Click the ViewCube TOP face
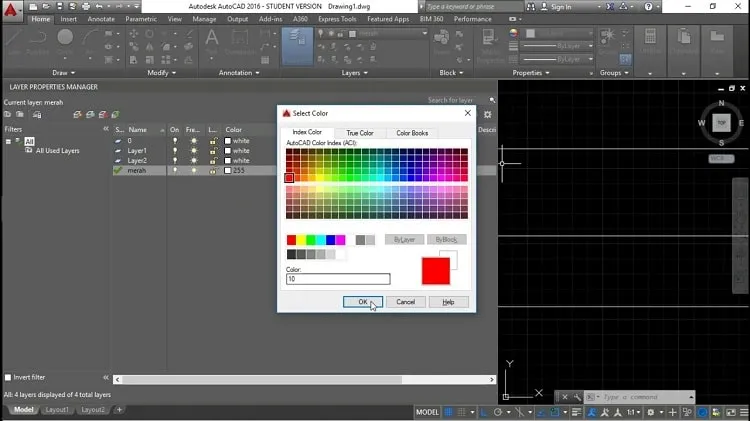Image resolution: width=750 pixels, height=421 pixels. point(721,122)
